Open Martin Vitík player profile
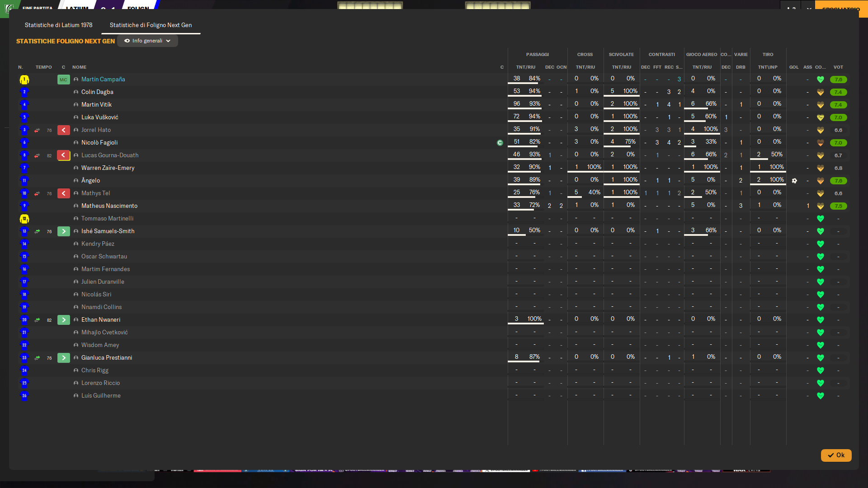868x488 pixels. pos(96,105)
